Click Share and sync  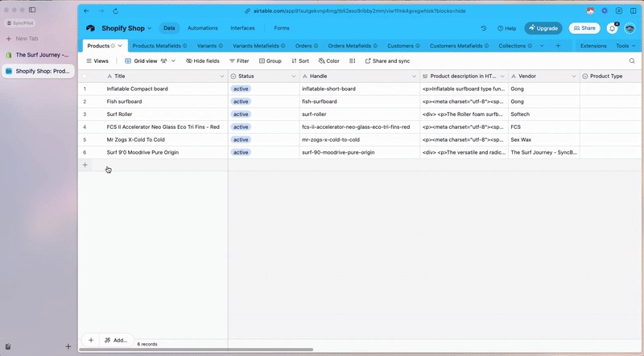click(x=387, y=61)
